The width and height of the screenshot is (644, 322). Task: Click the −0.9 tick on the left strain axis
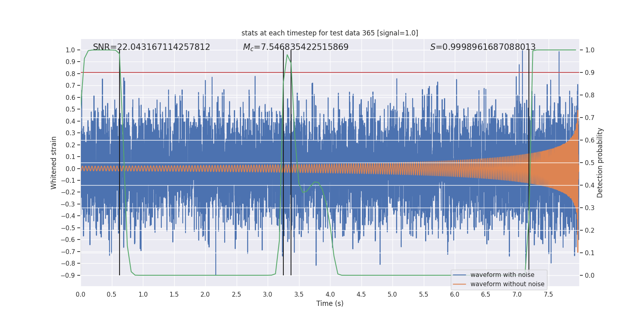(68, 276)
